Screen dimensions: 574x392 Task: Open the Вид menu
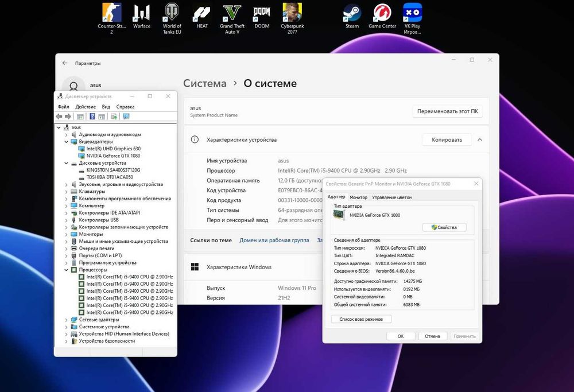coord(106,107)
